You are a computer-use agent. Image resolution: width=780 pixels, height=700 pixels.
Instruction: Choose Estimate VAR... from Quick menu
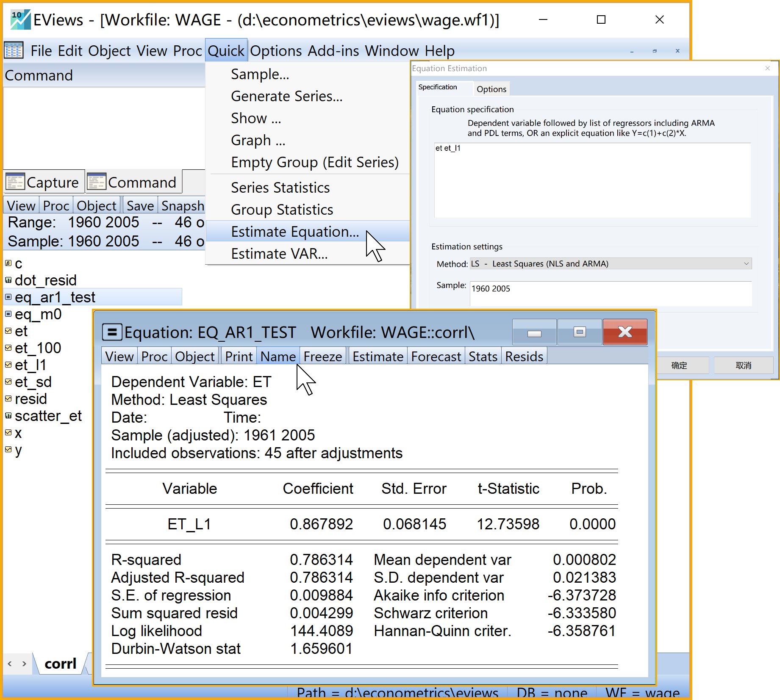coord(279,254)
